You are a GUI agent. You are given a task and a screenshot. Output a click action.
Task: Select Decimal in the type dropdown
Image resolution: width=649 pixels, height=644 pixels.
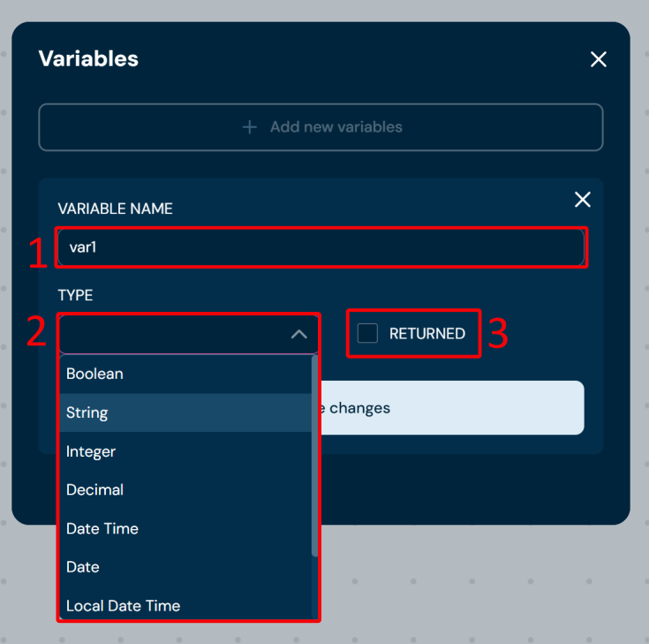tap(94, 489)
